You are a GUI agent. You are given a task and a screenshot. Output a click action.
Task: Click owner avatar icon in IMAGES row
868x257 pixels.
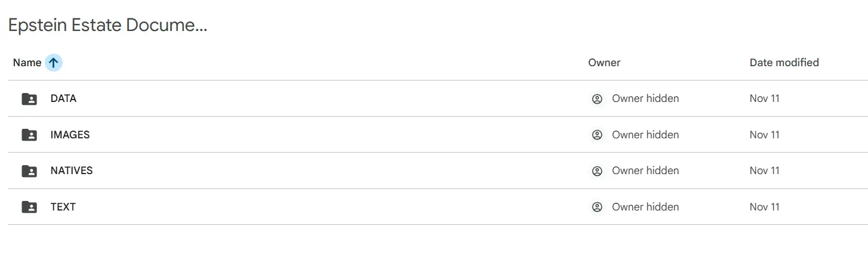tap(597, 135)
